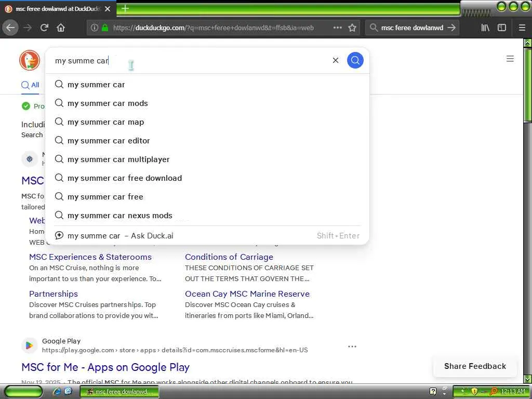This screenshot has height=399, width=532.
Task: Click the green Protected check icon
Action: 26,106
